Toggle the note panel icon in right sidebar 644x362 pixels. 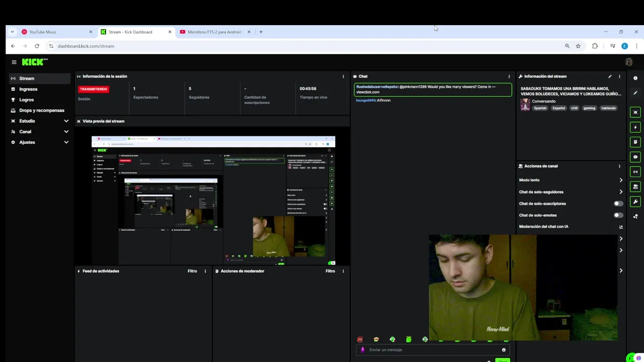coord(635,142)
